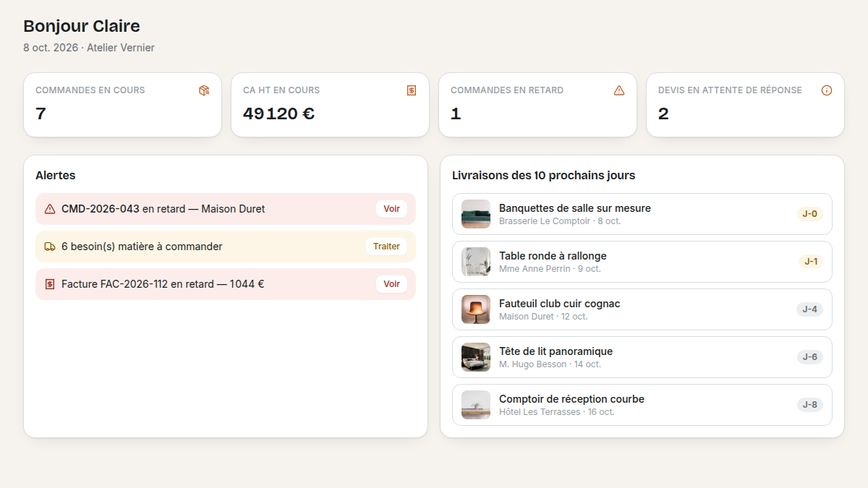This screenshot has width=868, height=488.
Task: Click the order number CMD-2026-043
Action: pyautogui.click(x=101, y=209)
